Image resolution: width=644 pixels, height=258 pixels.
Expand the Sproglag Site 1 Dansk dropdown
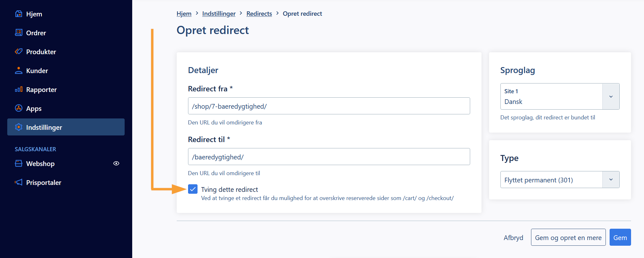(560, 96)
